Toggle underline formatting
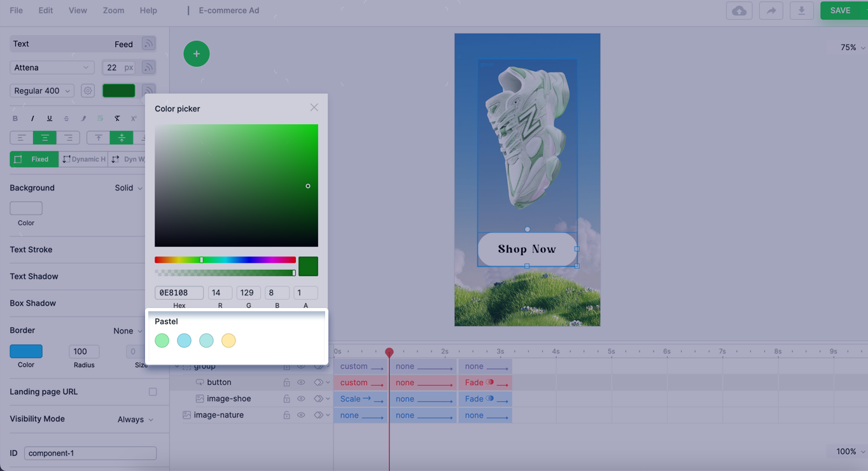 pyautogui.click(x=49, y=118)
